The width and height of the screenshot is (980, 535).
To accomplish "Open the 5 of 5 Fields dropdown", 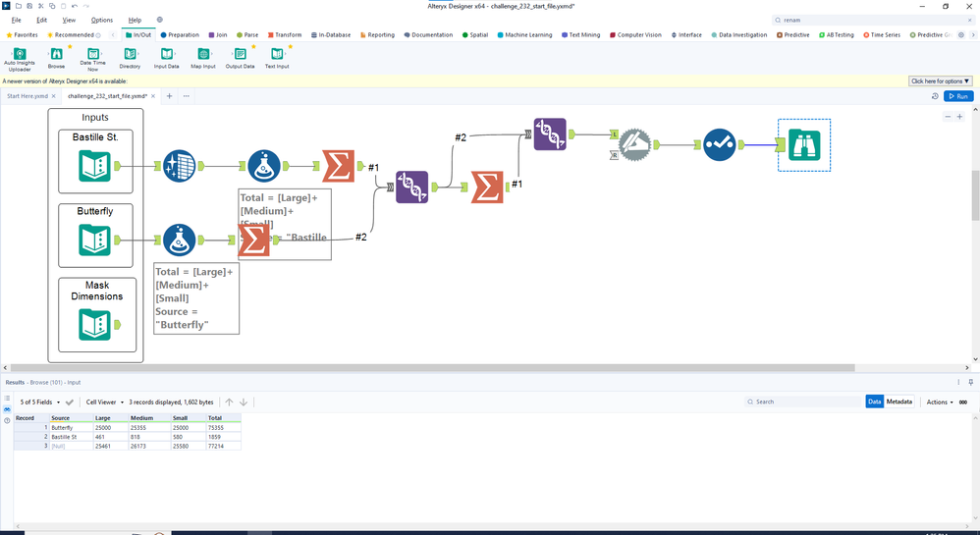I will [x=40, y=401].
